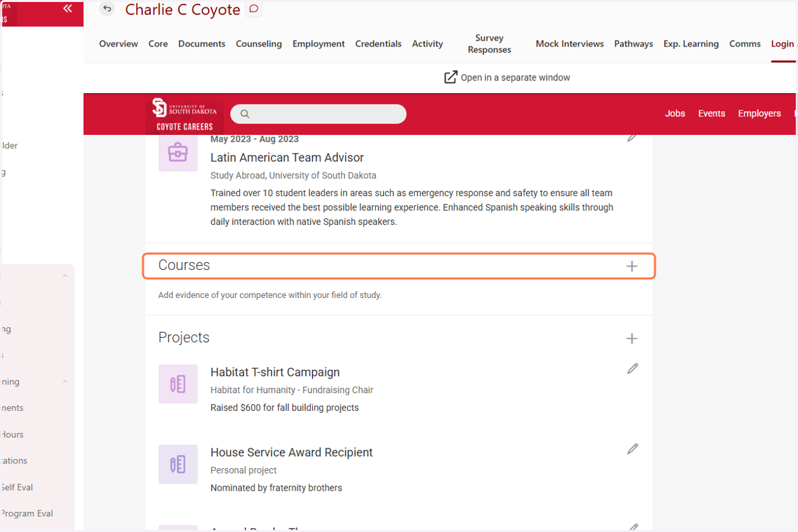Switch to Mock Interviews tab
798x532 pixels.
click(x=570, y=44)
